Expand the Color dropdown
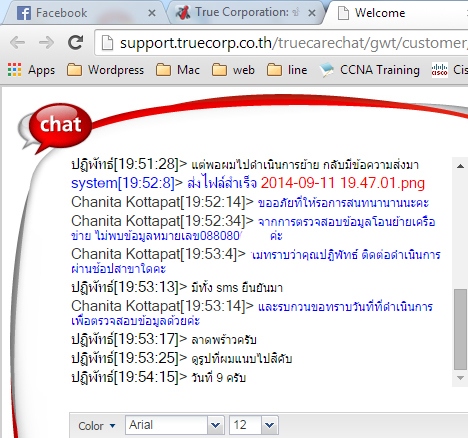This screenshot has width=468, height=438. click(x=97, y=426)
